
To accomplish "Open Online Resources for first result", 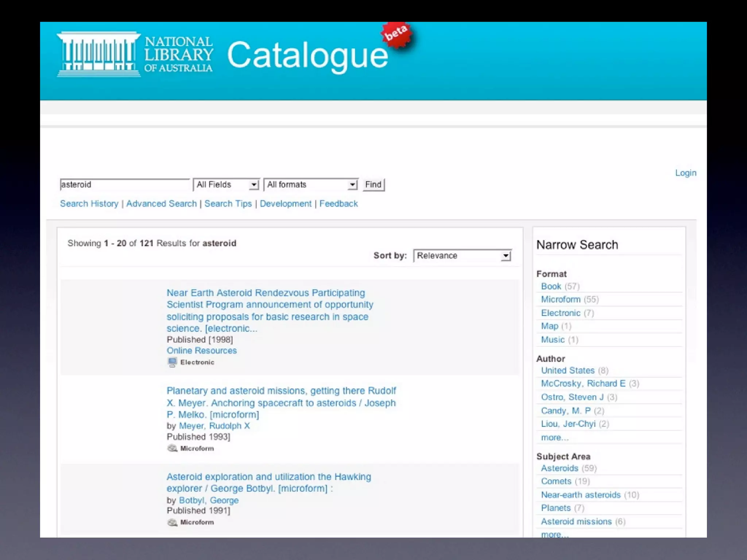I will coord(202,350).
